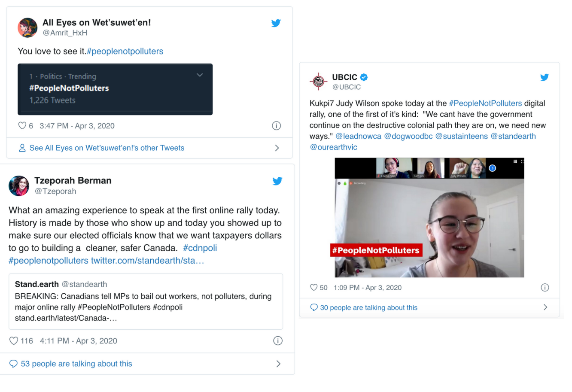Viewport: 572px width, 392px height.
Task: Click the trending #PeopleNotPolluters card image
Action: [x=115, y=89]
